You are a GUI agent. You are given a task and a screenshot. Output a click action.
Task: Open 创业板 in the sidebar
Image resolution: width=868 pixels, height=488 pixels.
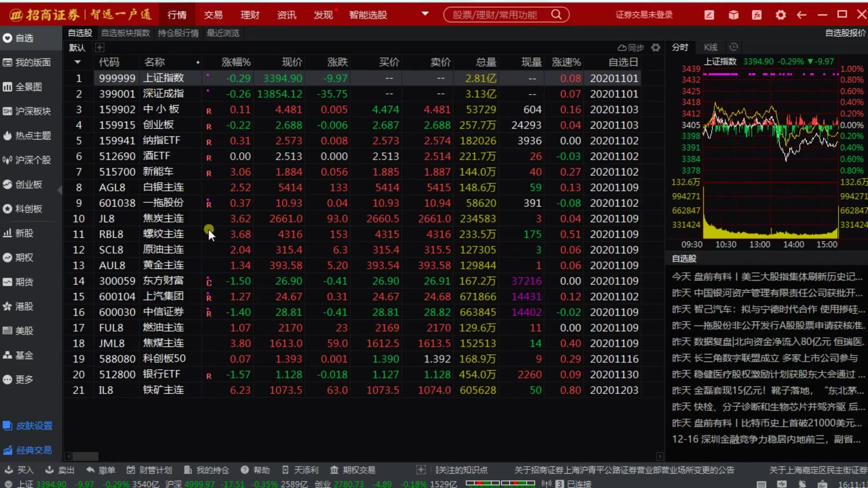(x=23, y=184)
